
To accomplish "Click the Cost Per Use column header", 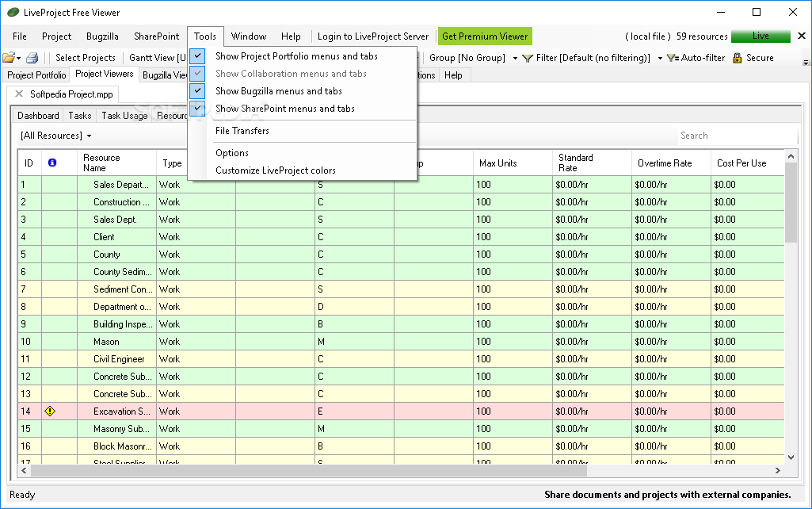I will (748, 163).
